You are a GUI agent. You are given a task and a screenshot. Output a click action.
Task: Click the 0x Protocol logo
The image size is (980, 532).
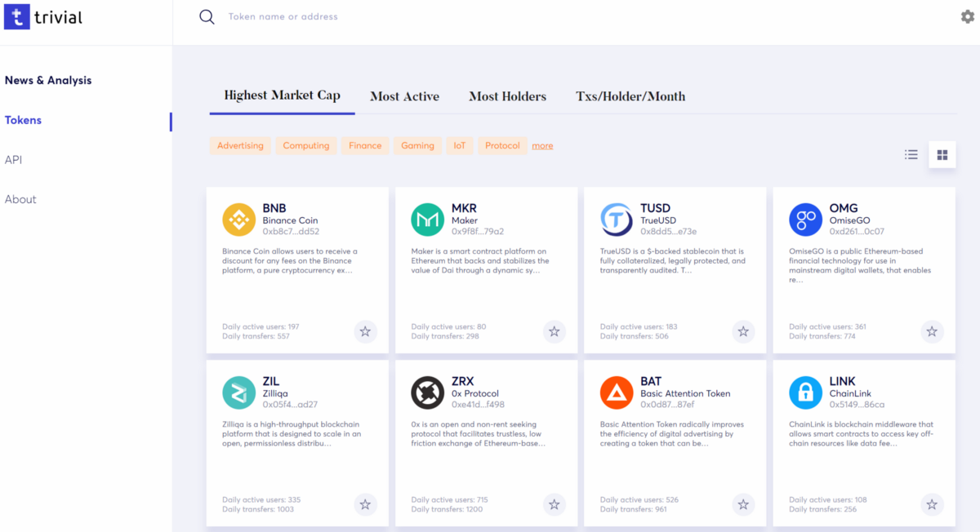pyautogui.click(x=428, y=392)
